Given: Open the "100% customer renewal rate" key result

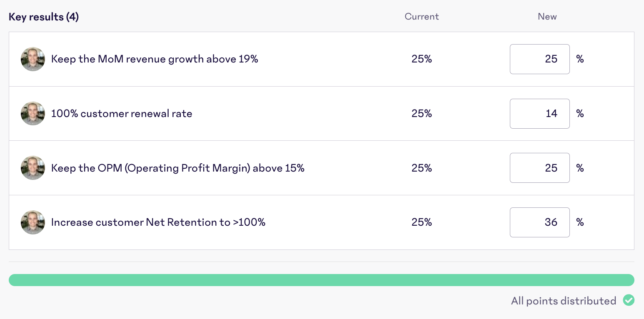Looking at the screenshot, I should 122,114.
